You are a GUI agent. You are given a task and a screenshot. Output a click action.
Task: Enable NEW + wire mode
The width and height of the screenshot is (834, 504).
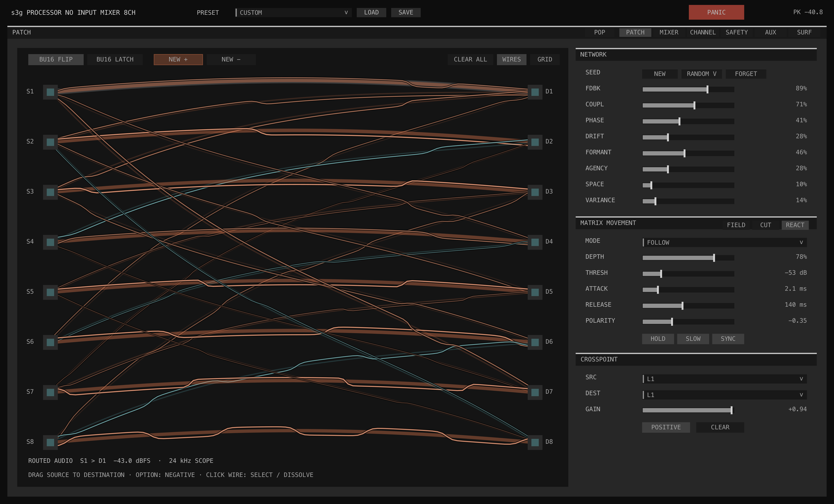178,59
